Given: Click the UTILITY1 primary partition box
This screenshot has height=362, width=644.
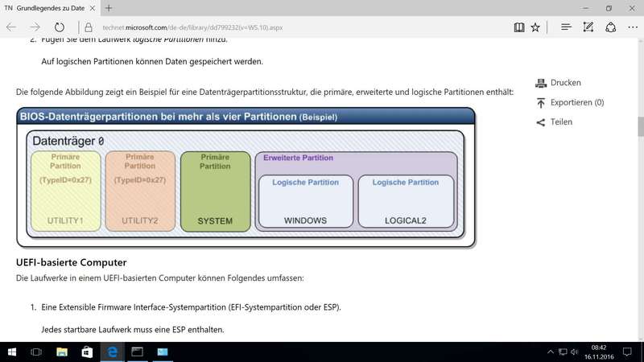Looking at the screenshot, I should point(66,191).
